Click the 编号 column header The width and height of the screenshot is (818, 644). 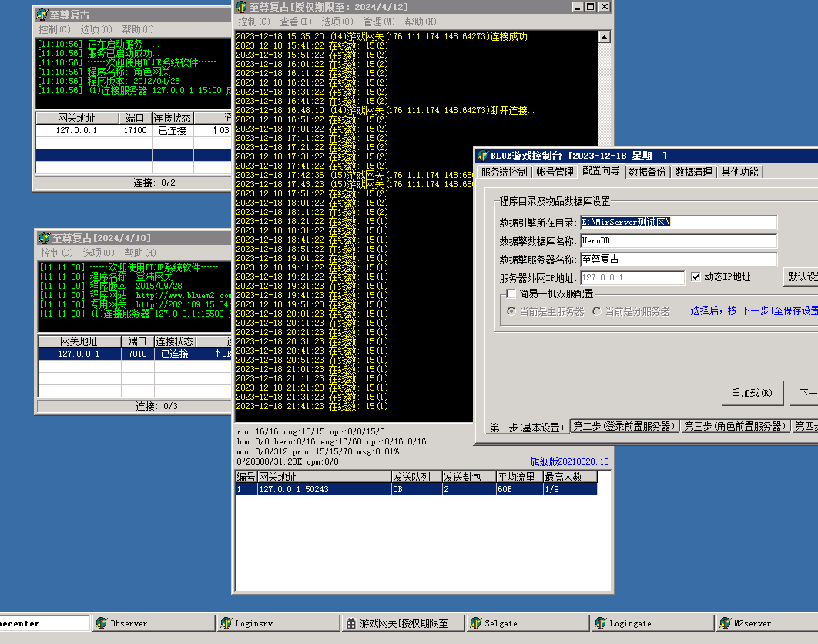[x=246, y=477]
